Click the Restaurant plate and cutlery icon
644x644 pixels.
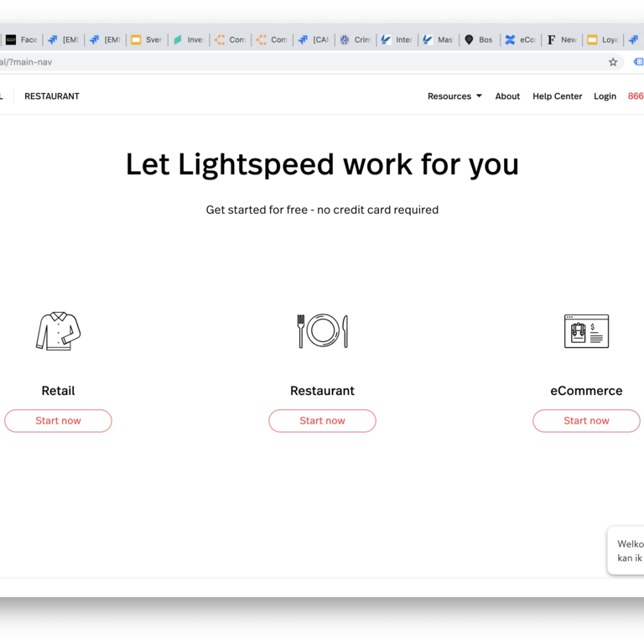(322, 330)
